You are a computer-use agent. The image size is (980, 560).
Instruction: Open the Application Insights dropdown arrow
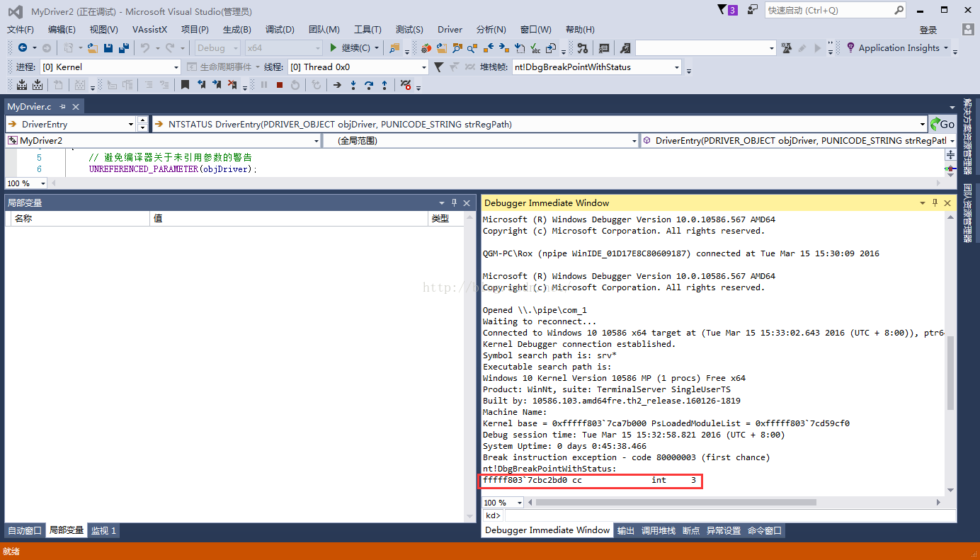point(945,48)
